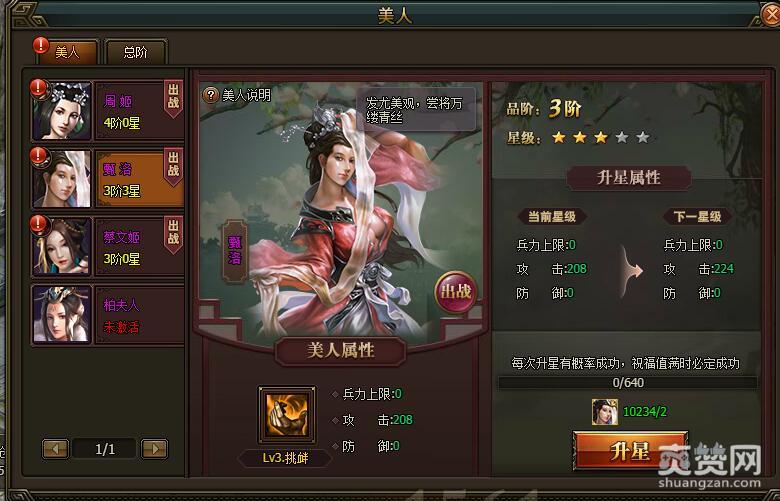This screenshot has width=780, height=501.
Task: Go to the previous page with the left arrow
Action: point(55,449)
